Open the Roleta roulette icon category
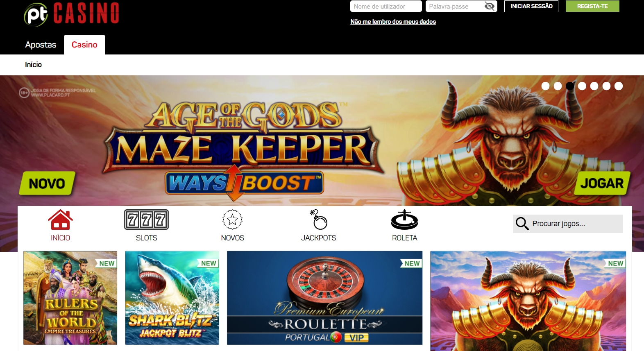 (x=404, y=220)
